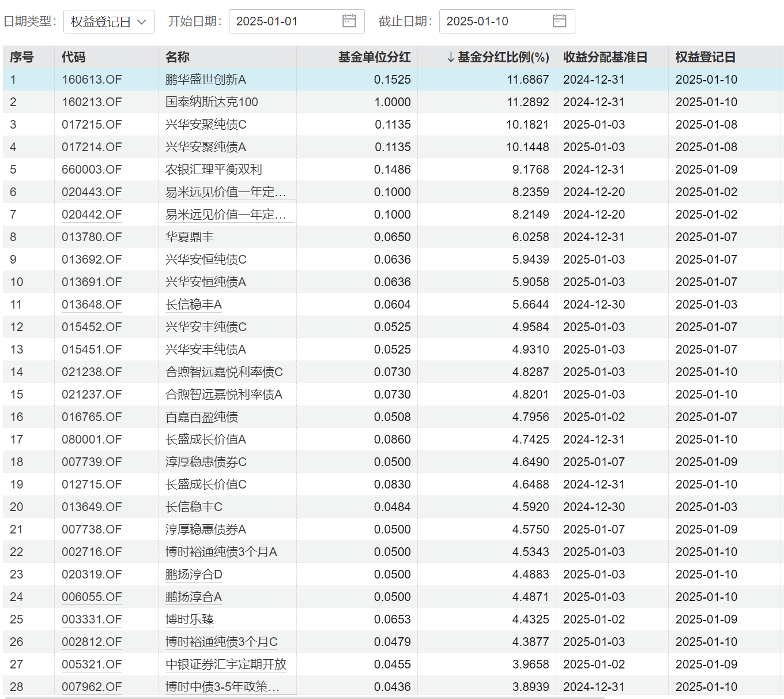Open fund name link 鹏扬淳合D
Viewport: 784px width, 699px height.
[x=194, y=574]
